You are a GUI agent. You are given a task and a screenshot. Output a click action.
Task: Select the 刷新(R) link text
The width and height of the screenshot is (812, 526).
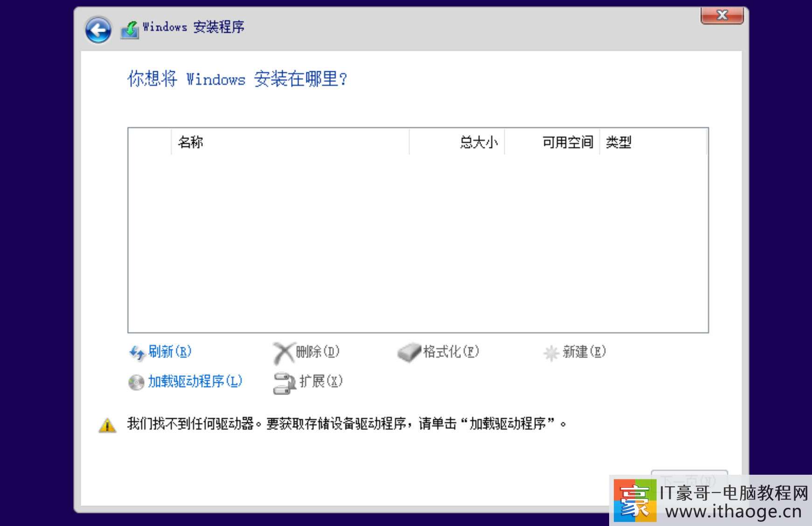(170, 352)
